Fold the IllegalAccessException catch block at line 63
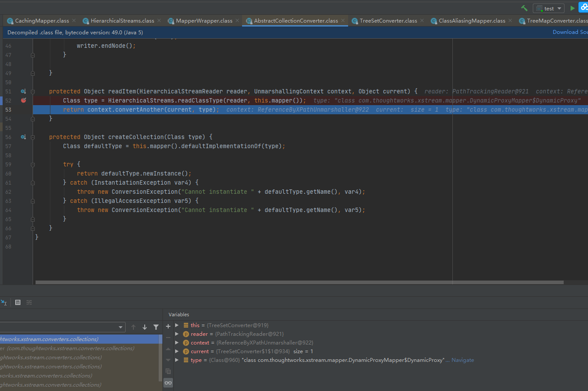 tap(33, 201)
